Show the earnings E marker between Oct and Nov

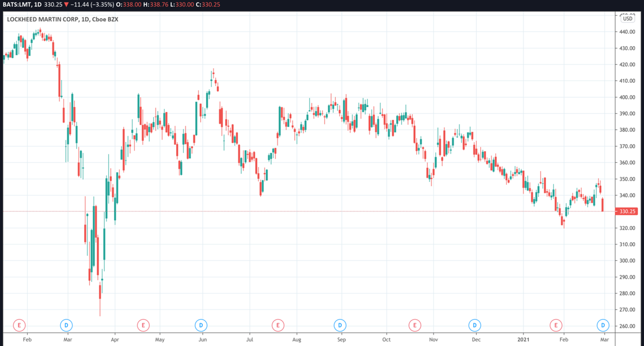pos(414,325)
